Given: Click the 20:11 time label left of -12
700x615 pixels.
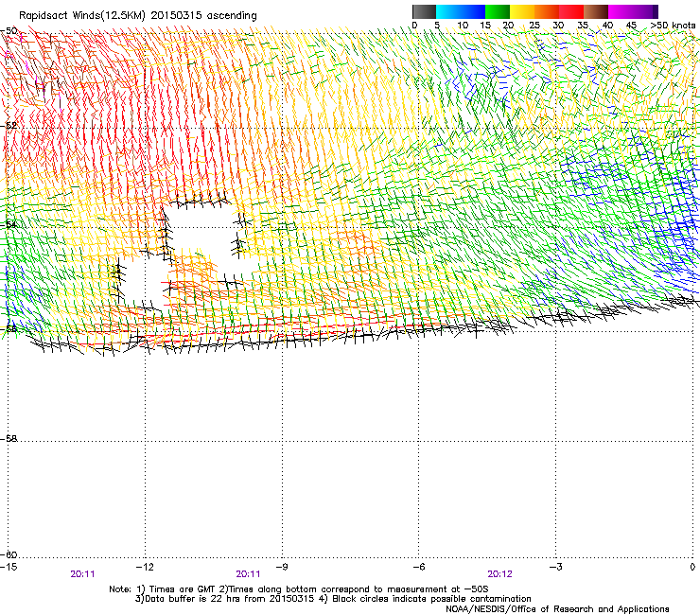Looking at the screenshot, I should [82, 574].
